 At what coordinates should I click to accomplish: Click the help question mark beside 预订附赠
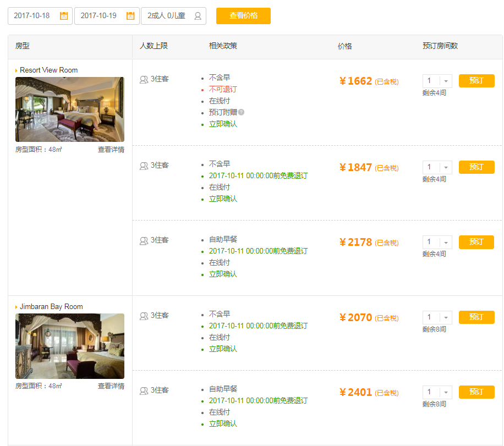coord(241,112)
